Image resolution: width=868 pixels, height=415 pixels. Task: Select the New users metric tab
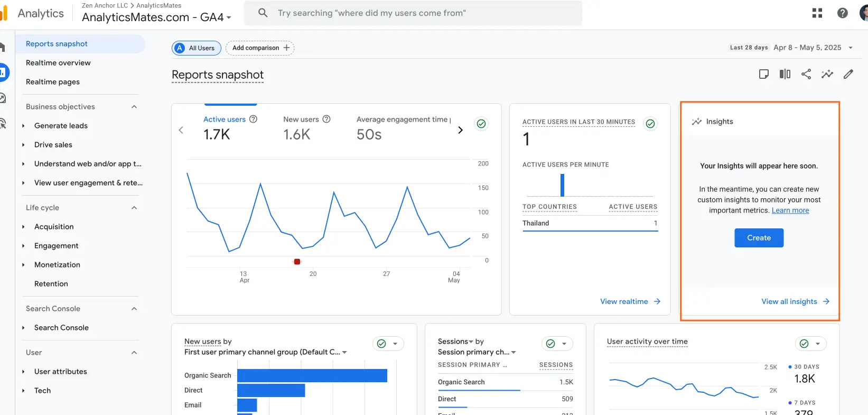[x=307, y=127]
